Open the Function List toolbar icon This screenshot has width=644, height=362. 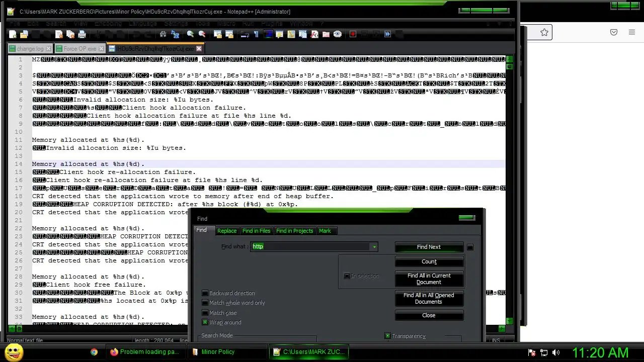pos(314,34)
